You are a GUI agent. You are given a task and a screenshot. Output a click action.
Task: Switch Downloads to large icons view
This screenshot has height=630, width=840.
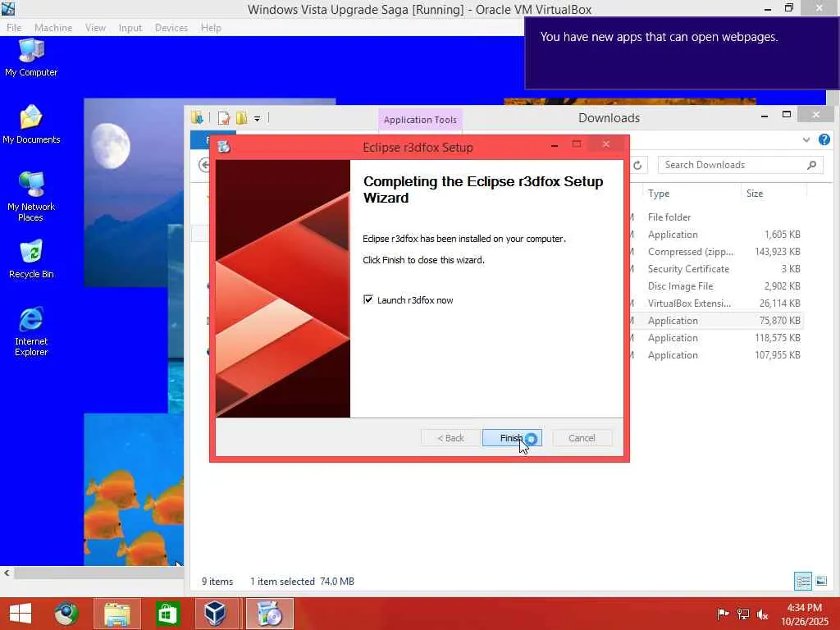tap(820, 582)
